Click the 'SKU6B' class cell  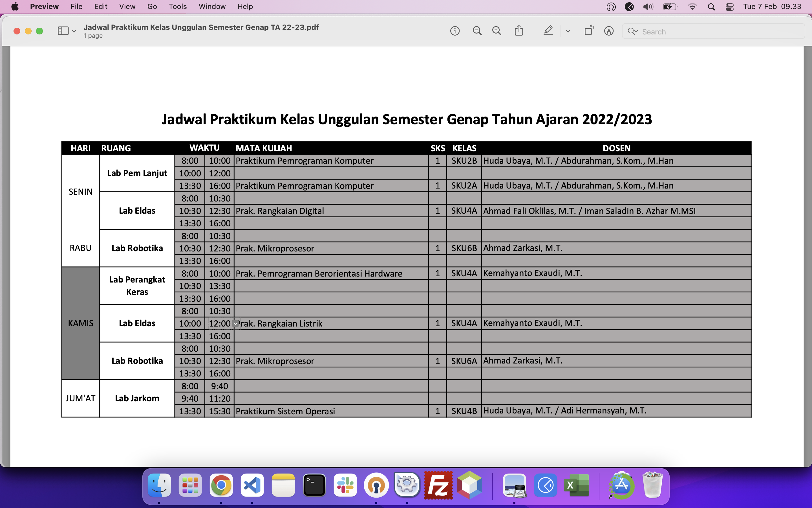pos(464,248)
